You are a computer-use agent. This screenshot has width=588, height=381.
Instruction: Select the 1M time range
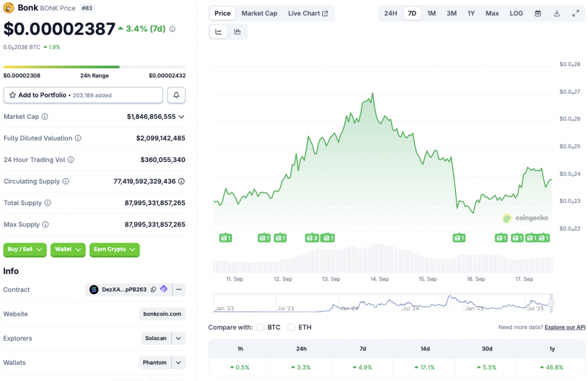point(431,14)
